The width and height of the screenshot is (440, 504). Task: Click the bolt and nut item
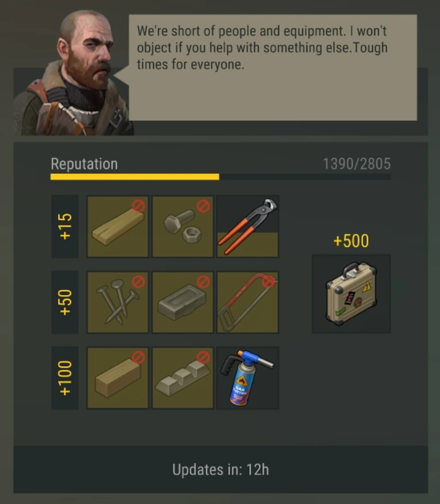(x=183, y=226)
